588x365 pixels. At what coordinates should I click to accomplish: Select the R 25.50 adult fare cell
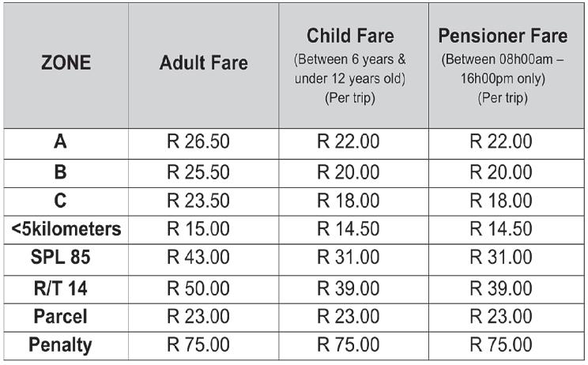(x=198, y=171)
